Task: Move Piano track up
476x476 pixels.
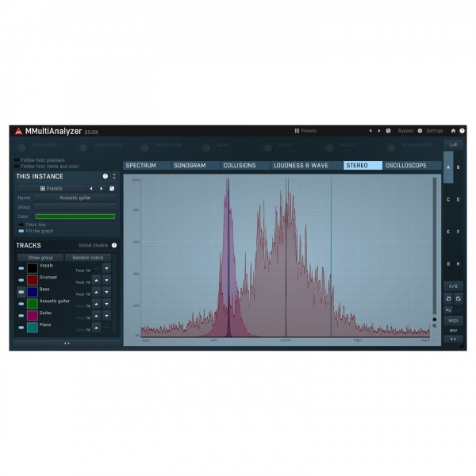Action: (x=96, y=328)
